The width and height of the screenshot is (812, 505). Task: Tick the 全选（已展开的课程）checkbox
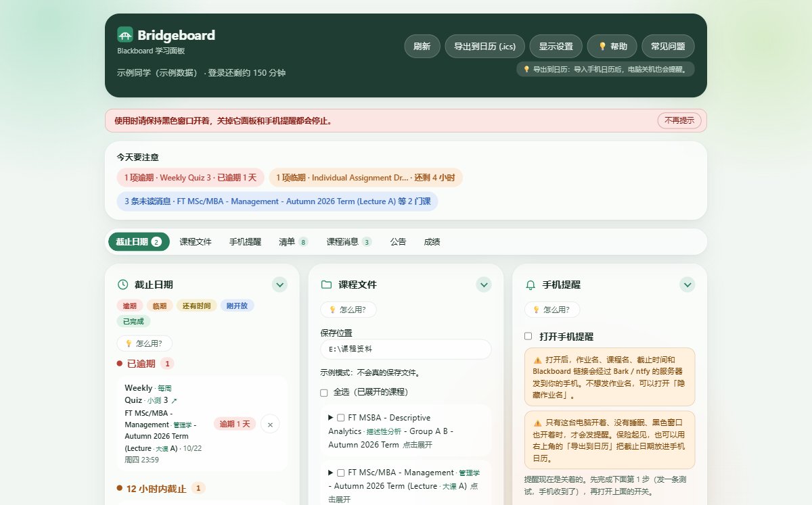tap(324, 392)
